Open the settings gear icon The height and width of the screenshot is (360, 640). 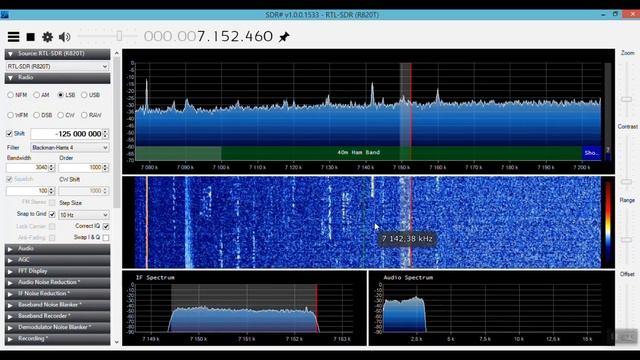click(47, 37)
